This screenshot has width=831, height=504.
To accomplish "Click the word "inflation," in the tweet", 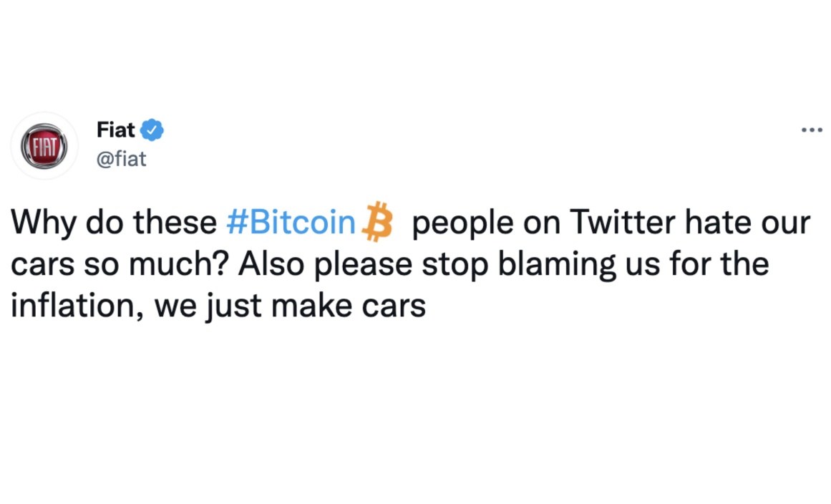I will coord(78,306).
